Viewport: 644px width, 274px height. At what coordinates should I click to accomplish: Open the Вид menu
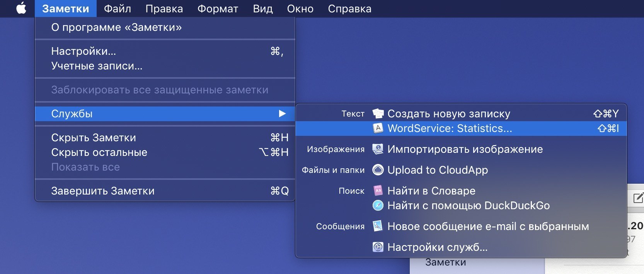[x=262, y=8]
